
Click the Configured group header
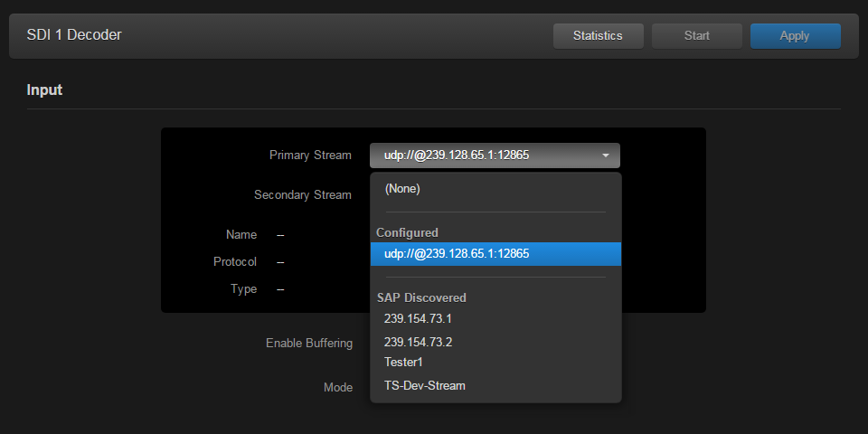click(x=407, y=232)
